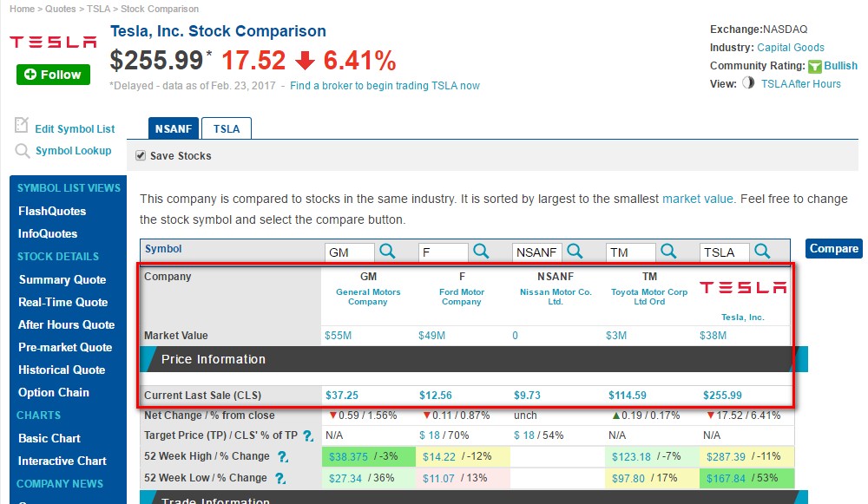This screenshot has width=868, height=504.
Task: Click the $ 18 target price for Ford
Action: tap(429, 435)
